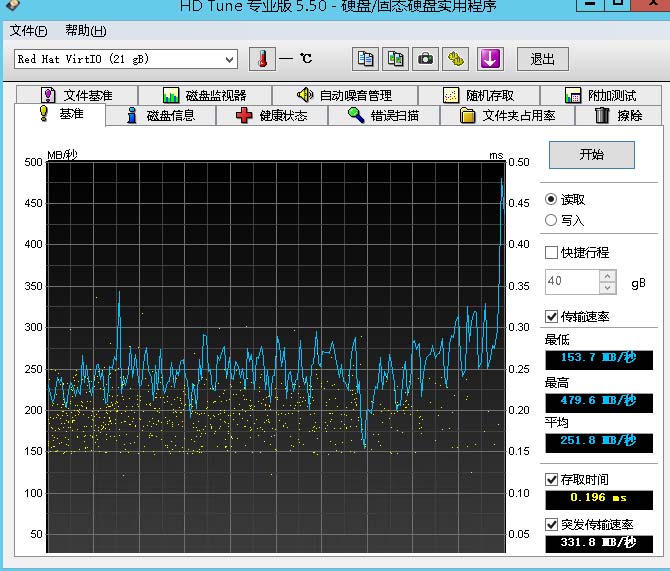Click the benchmark graph area

pyautogui.click(x=276, y=357)
